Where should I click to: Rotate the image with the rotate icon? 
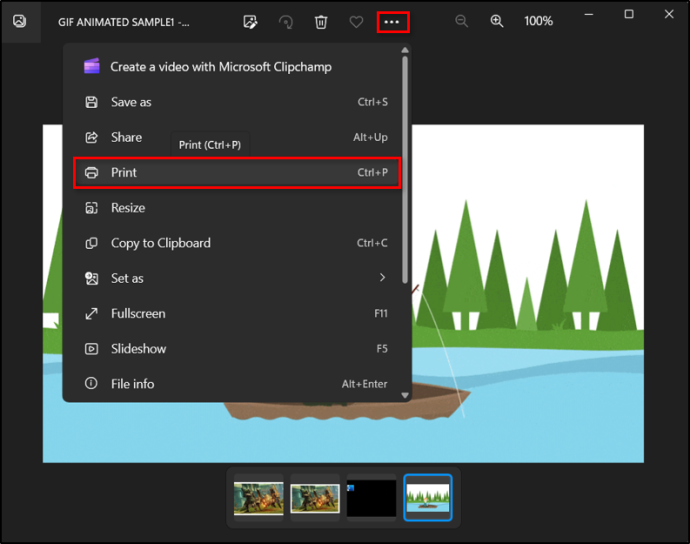click(x=286, y=22)
